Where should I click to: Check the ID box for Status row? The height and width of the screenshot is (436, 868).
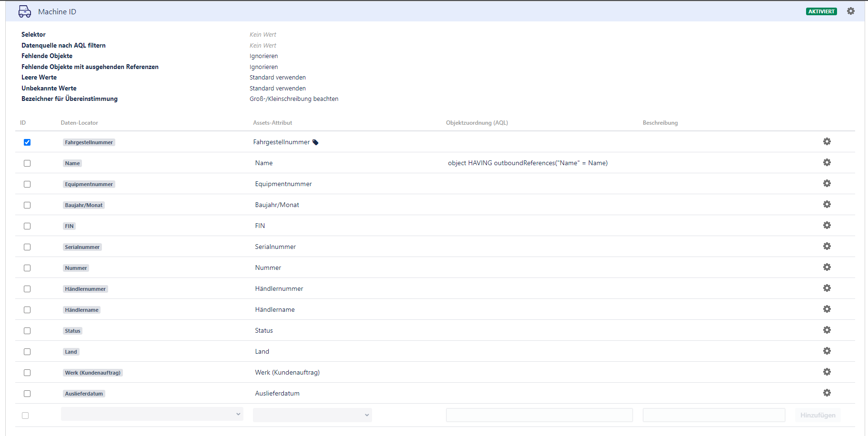(x=27, y=331)
